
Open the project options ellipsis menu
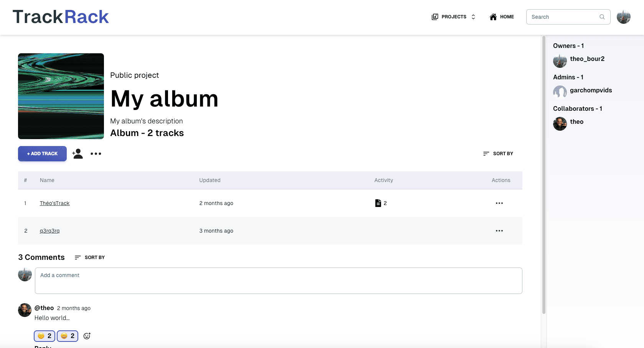click(96, 154)
